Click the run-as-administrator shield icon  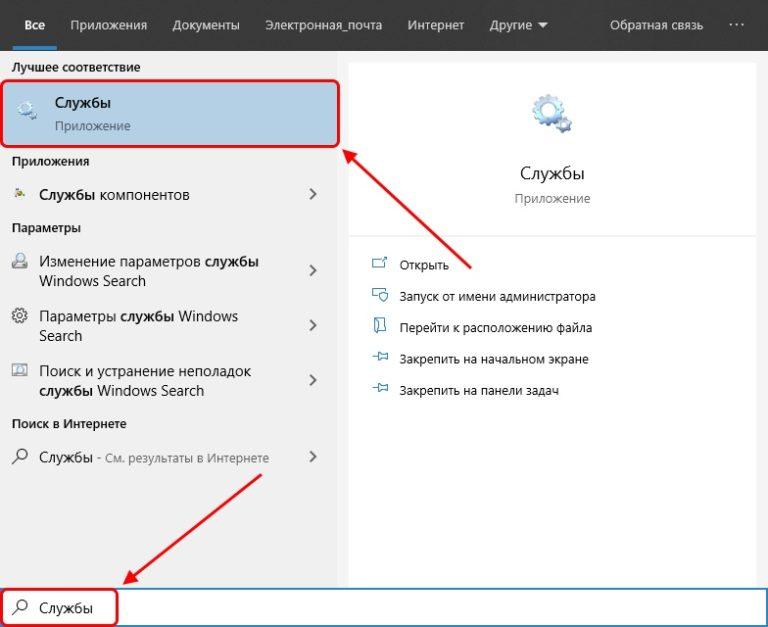[379, 296]
